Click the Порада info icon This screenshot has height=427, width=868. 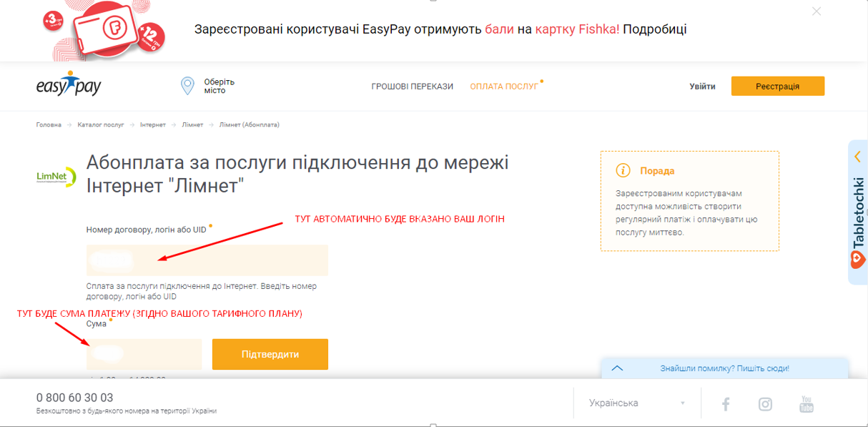click(623, 171)
